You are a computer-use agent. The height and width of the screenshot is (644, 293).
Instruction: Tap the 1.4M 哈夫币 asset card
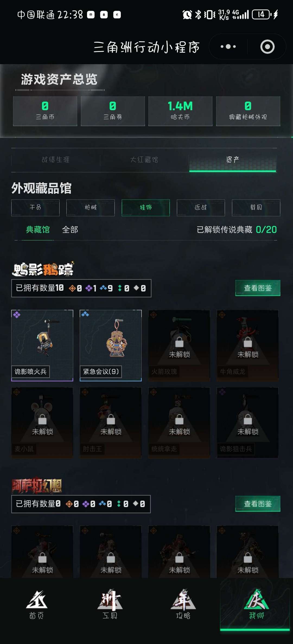point(180,111)
